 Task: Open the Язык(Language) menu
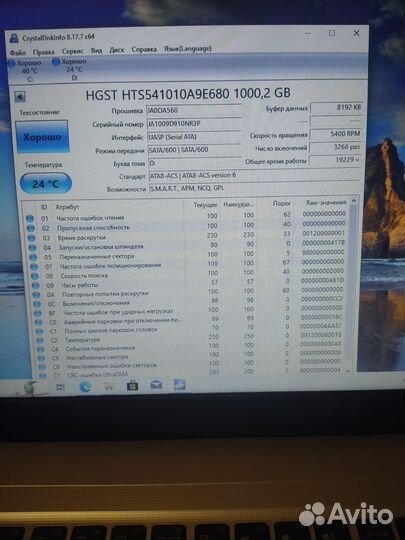tap(188, 49)
